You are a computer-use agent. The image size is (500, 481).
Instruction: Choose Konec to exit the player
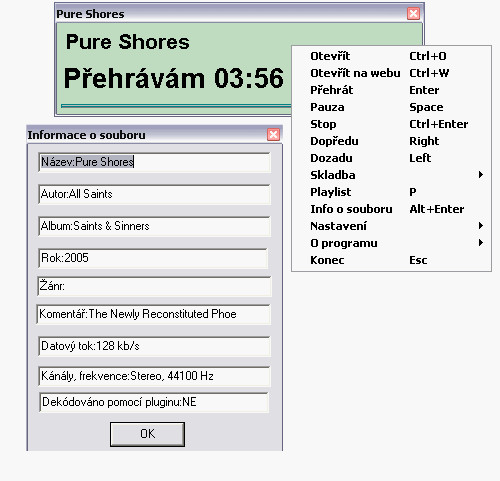click(391, 260)
